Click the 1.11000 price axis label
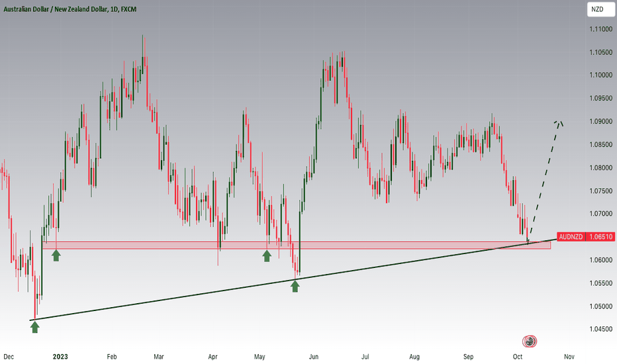This screenshot has height=364, width=617. click(601, 29)
